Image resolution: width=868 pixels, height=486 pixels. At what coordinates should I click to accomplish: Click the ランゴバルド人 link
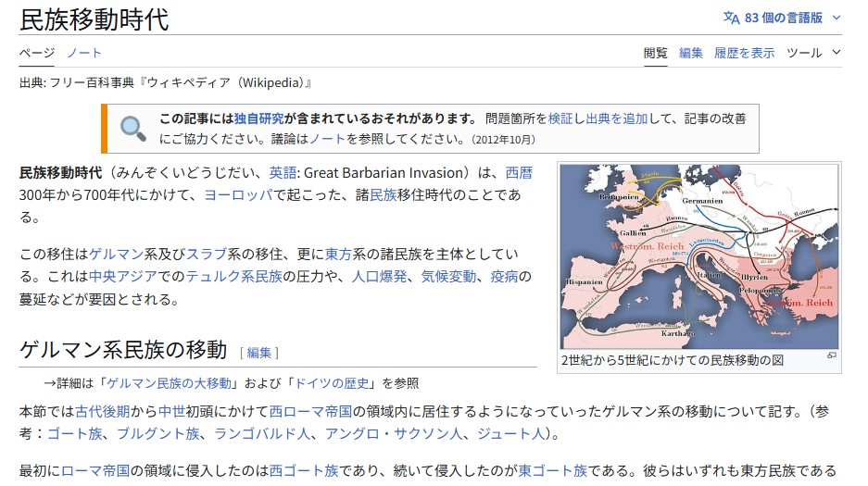pos(262,433)
